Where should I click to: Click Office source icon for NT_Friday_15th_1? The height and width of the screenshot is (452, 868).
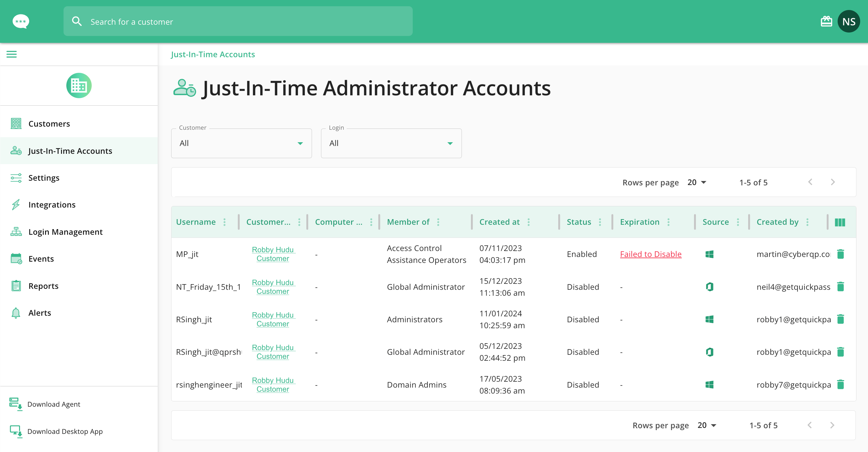coord(709,287)
